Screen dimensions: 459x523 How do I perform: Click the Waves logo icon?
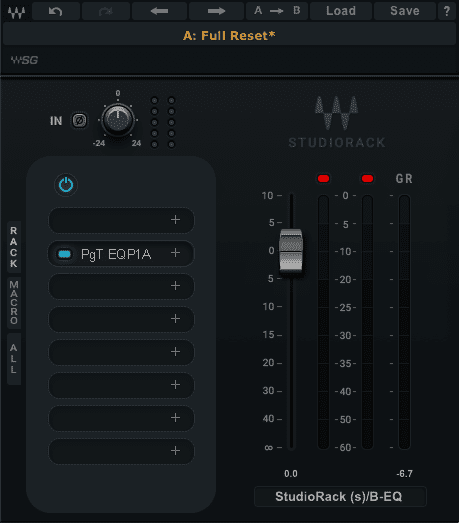[16, 12]
